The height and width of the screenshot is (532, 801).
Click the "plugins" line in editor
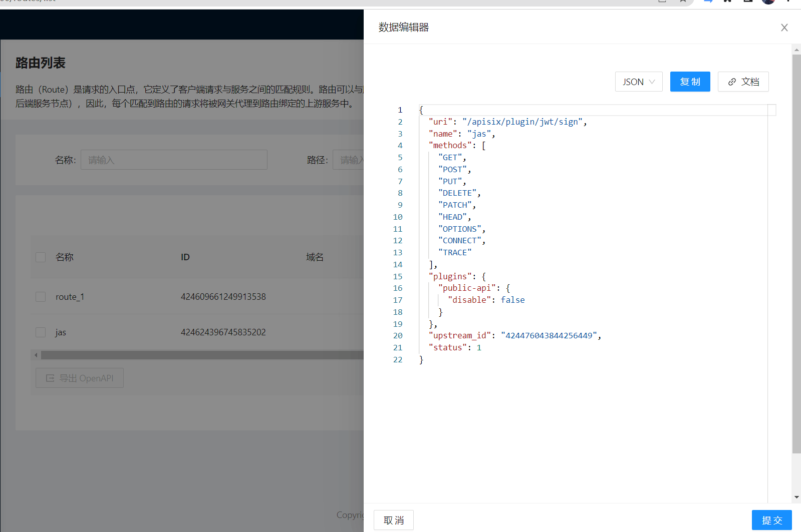457,276
